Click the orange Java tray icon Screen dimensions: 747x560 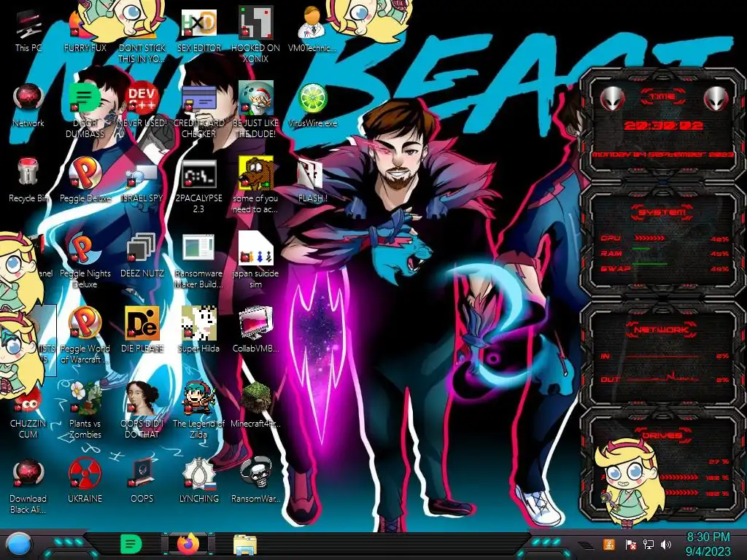coord(609,544)
